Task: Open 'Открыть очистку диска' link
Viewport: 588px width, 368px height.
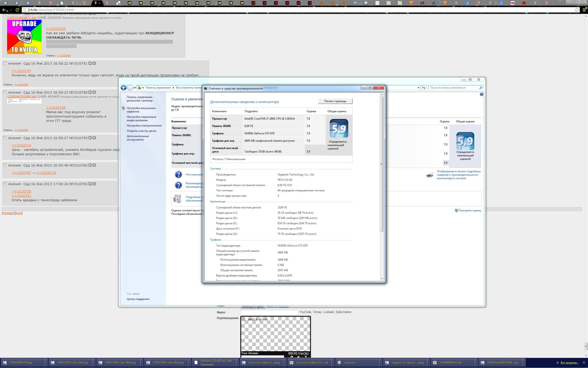Action: coord(141,131)
